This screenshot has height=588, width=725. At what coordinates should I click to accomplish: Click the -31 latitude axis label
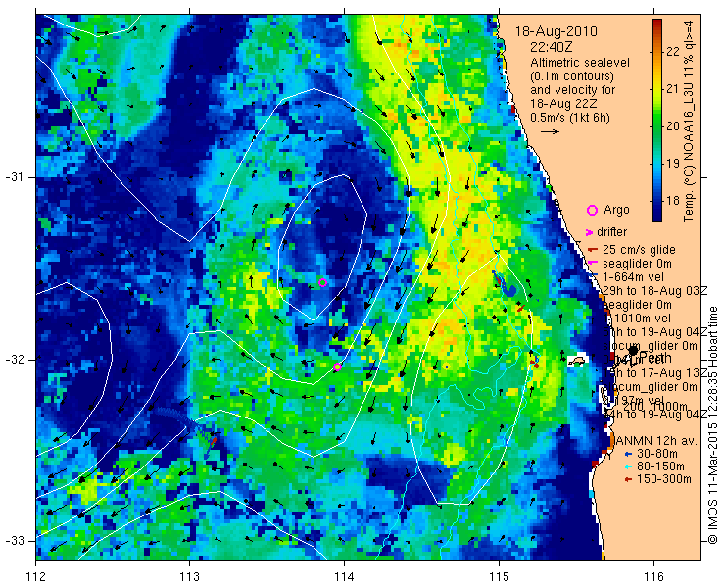[17, 178]
